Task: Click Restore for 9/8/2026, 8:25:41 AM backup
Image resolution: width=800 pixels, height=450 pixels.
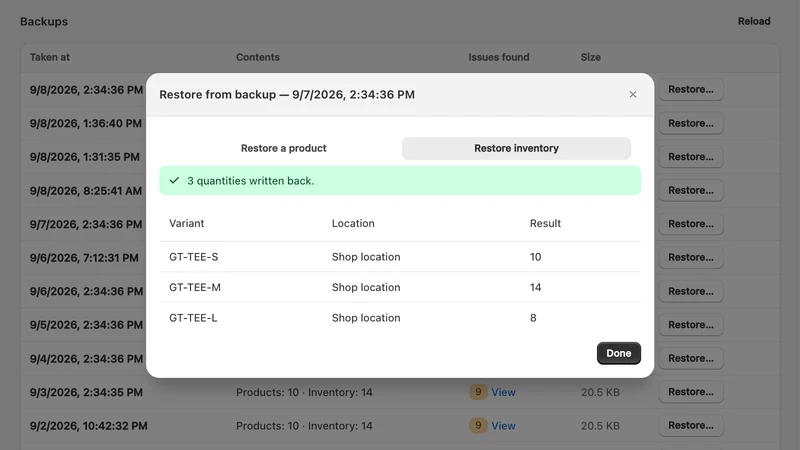Action: (x=691, y=190)
